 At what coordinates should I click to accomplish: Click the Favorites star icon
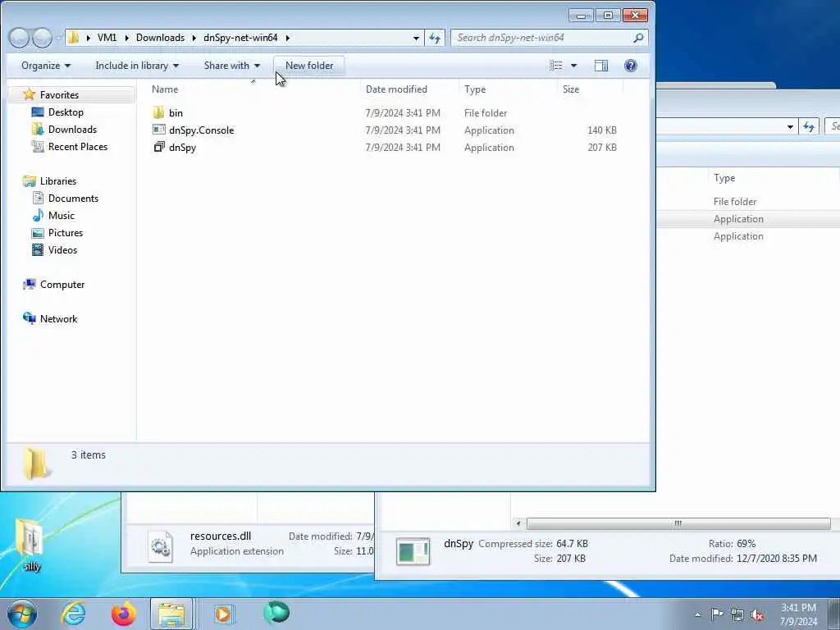pos(30,95)
